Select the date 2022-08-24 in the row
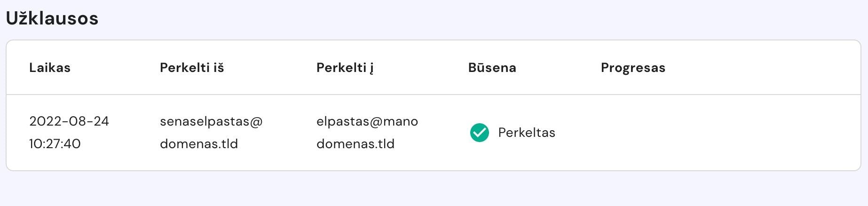 click(69, 121)
